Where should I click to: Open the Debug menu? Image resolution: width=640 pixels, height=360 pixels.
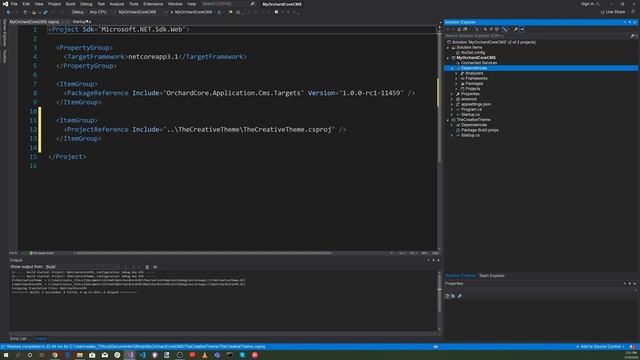(x=86, y=4)
